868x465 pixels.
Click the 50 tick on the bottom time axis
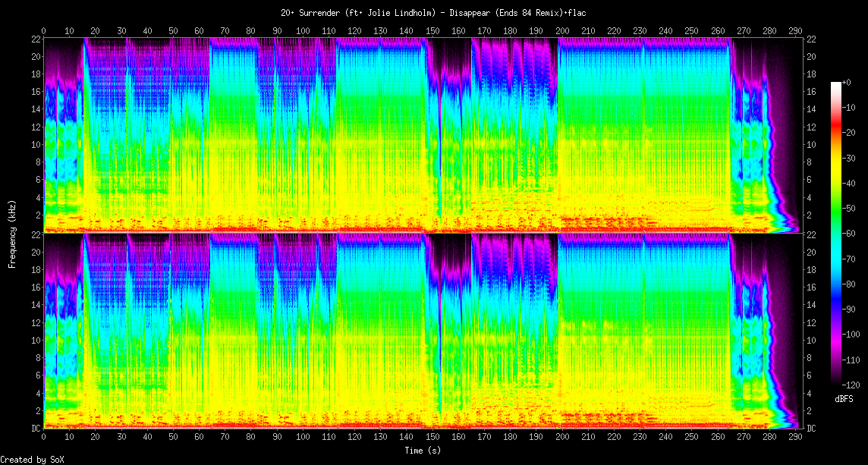(173, 438)
